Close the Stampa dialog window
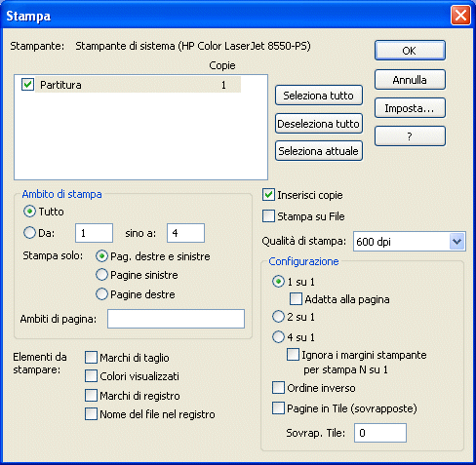 [460, 15]
